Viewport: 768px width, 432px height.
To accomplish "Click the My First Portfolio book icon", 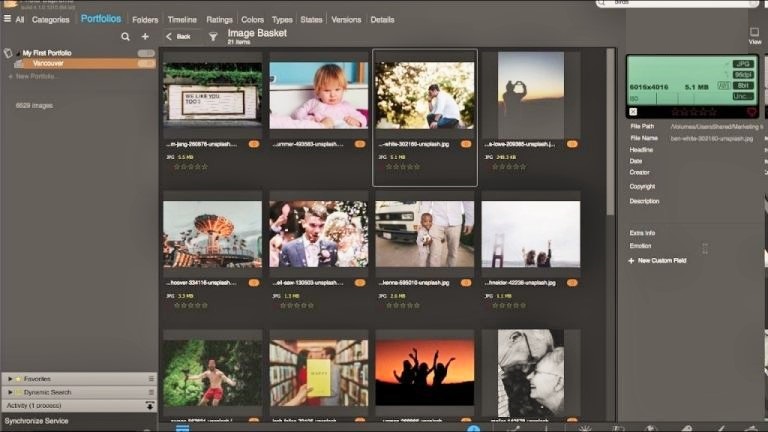I will pyautogui.click(x=8, y=53).
